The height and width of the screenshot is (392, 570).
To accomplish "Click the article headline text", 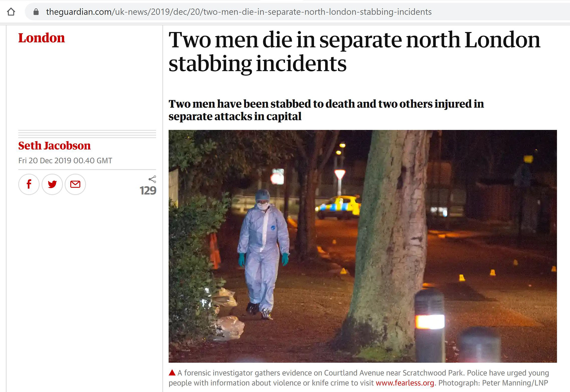I will coord(354,52).
